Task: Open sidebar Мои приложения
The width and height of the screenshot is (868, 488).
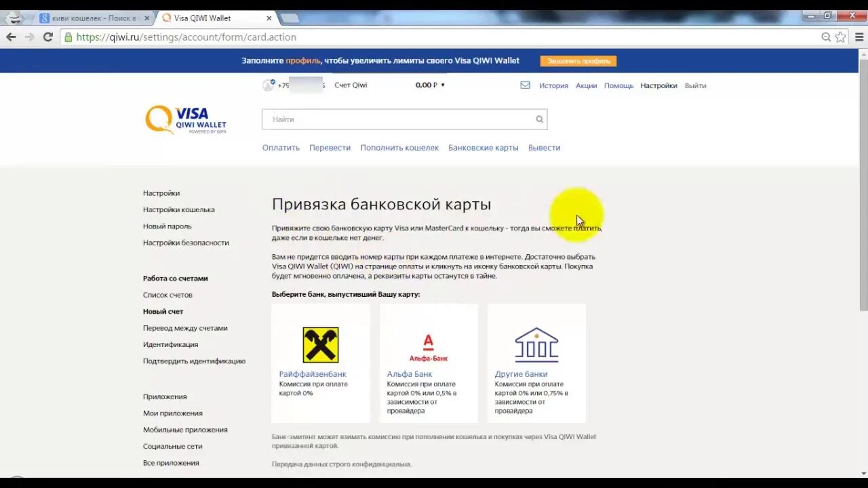Action: [x=173, y=413]
